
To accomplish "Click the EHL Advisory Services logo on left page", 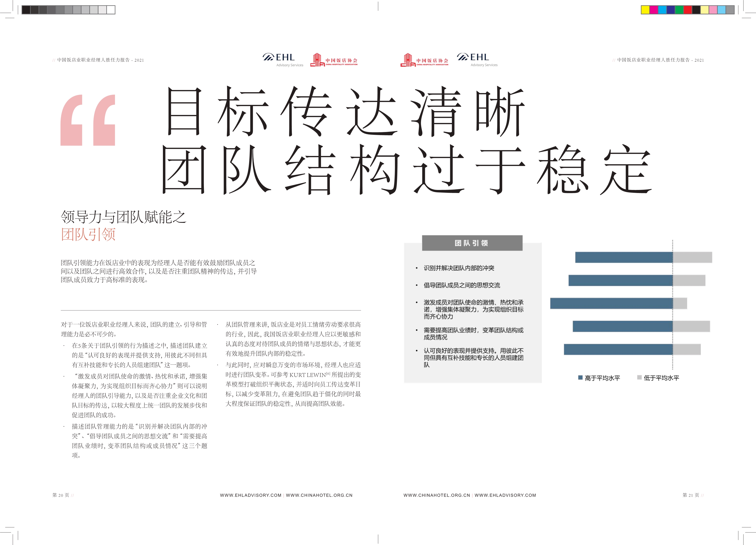I will click(283, 60).
